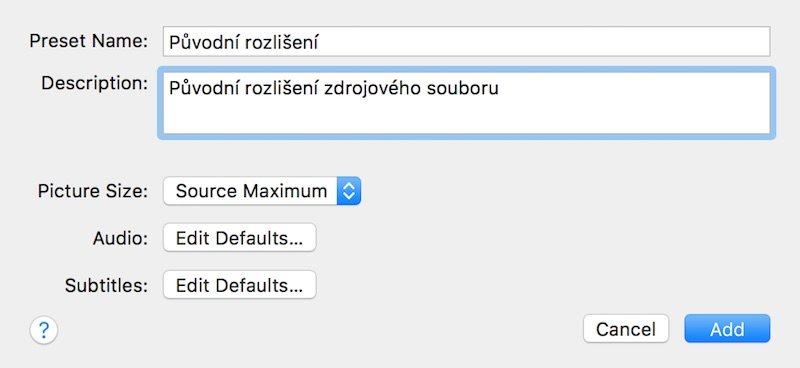Add the preset with the Add button
The image size is (800, 368).
click(x=727, y=329)
